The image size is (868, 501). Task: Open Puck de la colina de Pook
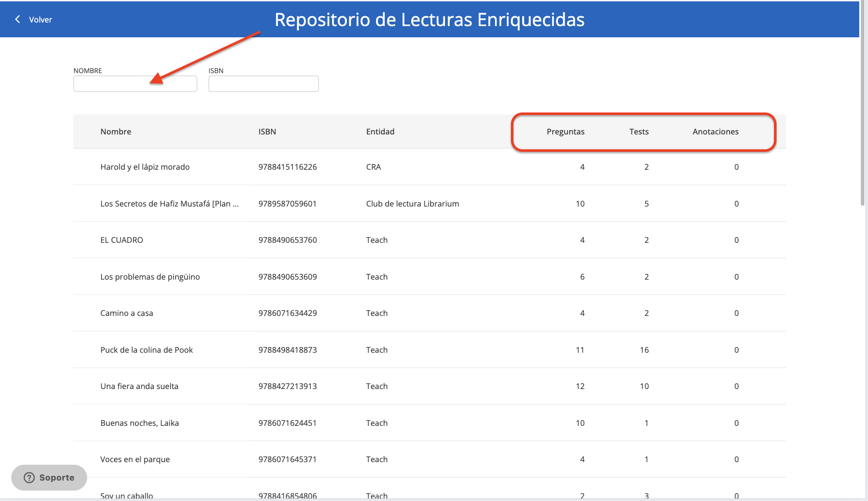(x=430, y=350)
